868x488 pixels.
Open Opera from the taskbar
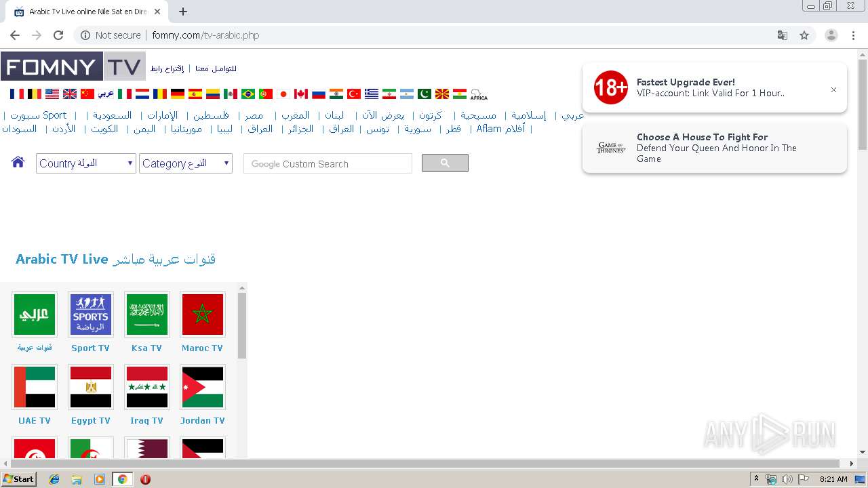point(145,479)
